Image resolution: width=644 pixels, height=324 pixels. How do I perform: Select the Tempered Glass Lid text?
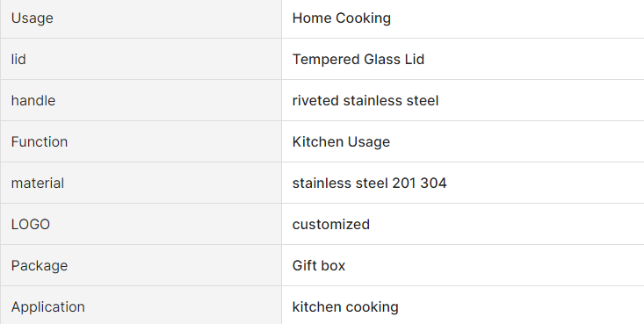pyautogui.click(x=358, y=59)
